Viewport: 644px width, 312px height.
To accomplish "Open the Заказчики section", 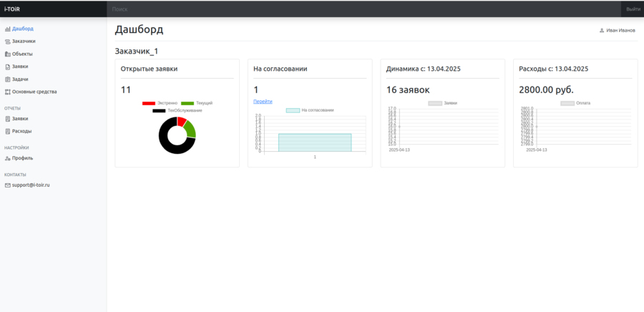I will click(24, 41).
